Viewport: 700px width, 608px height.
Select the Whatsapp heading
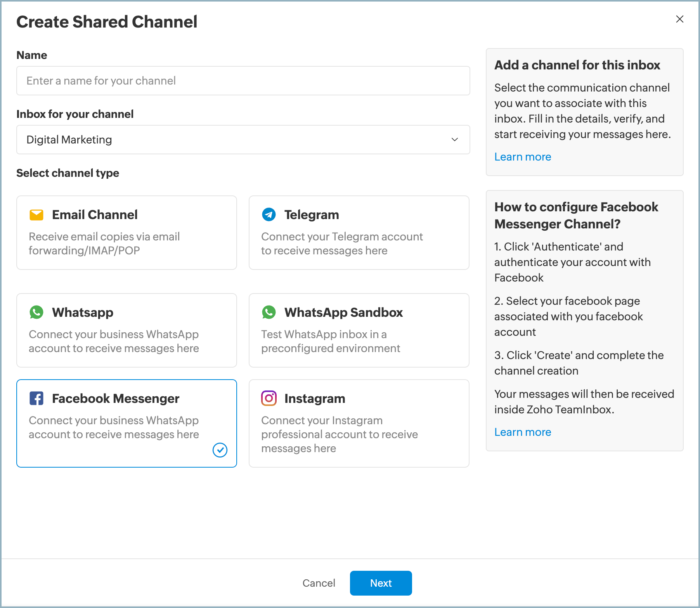tap(83, 313)
